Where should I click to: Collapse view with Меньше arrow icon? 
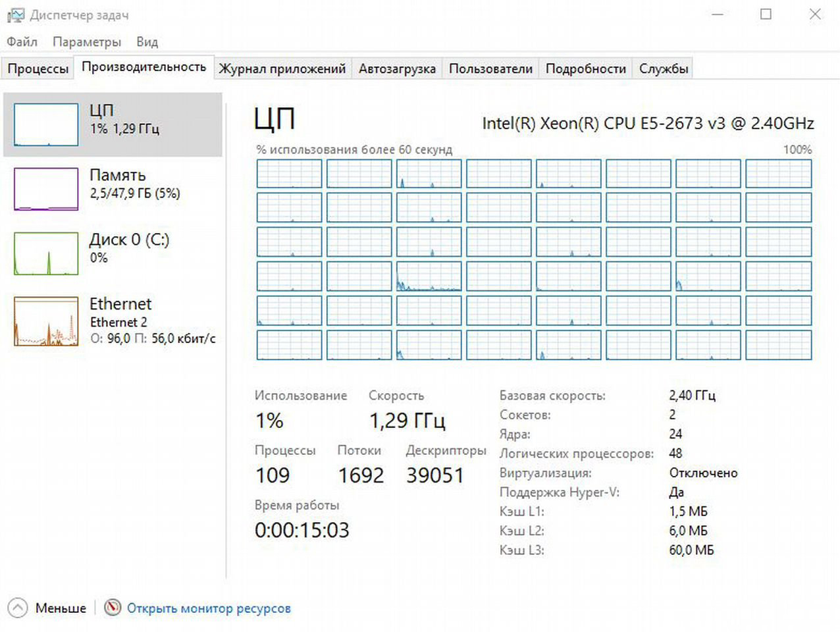[18, 608]
